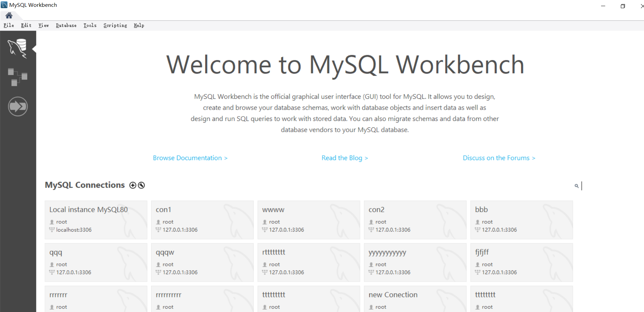Open the con2 connection tile
This screenshot has width=644, height=312.
pos(415,220)
